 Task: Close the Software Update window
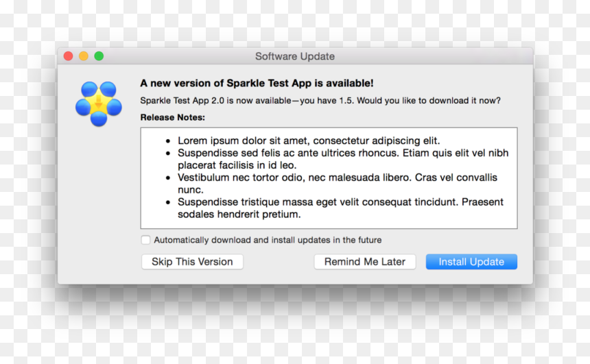pos(69,56)
